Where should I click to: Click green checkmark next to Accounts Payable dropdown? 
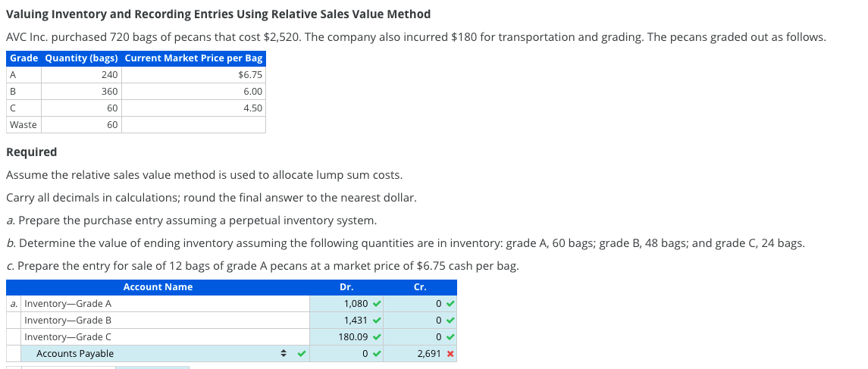(301, 353)
